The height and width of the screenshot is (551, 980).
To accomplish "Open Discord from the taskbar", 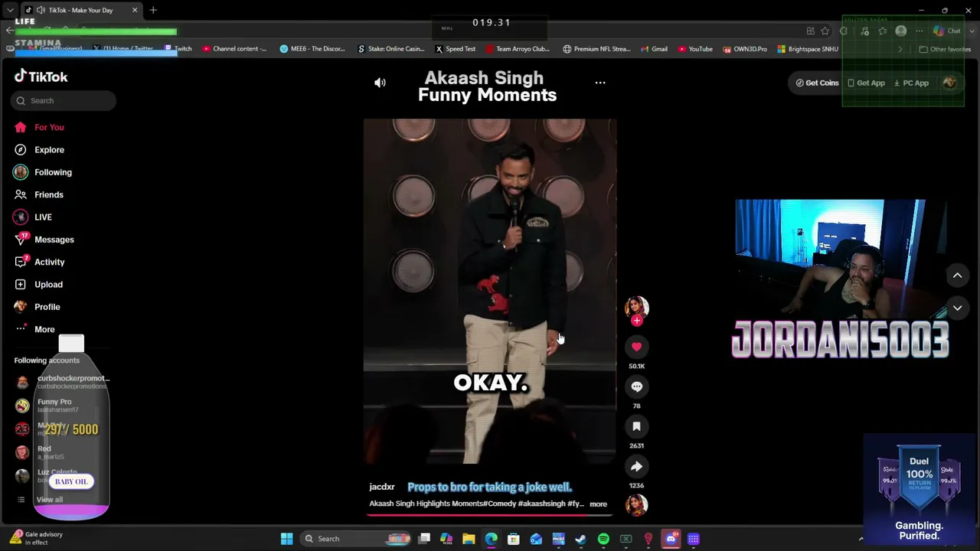I will tap(671, 539).
